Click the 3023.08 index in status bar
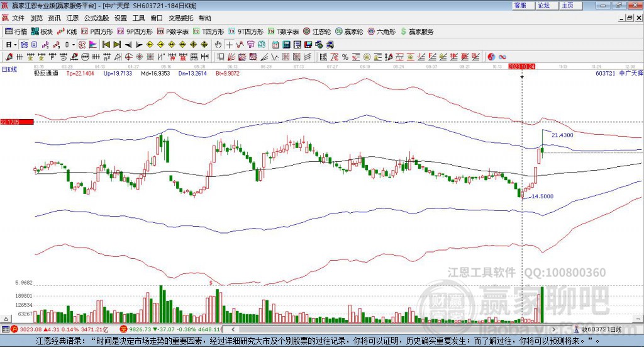Viewport: 644px width, 347px height. 31,329
